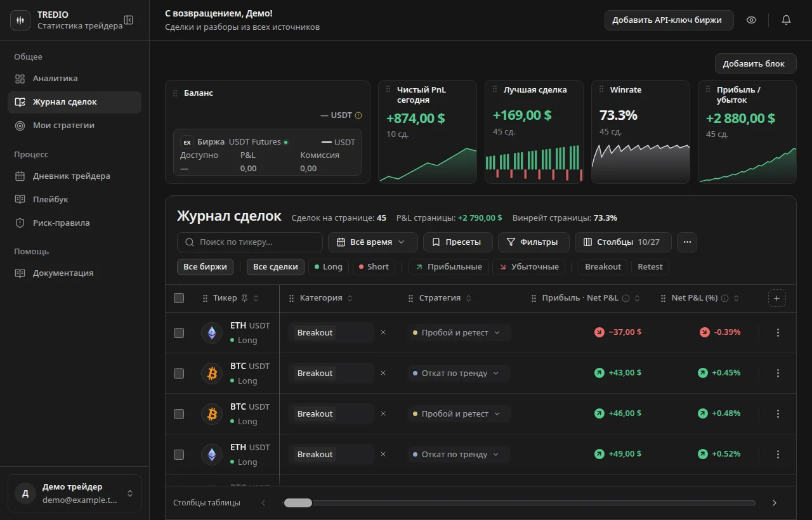The height and width of the screenshot is (520, 812).
Task: Open Дневник трейдера section
Action: pos(74,176)
